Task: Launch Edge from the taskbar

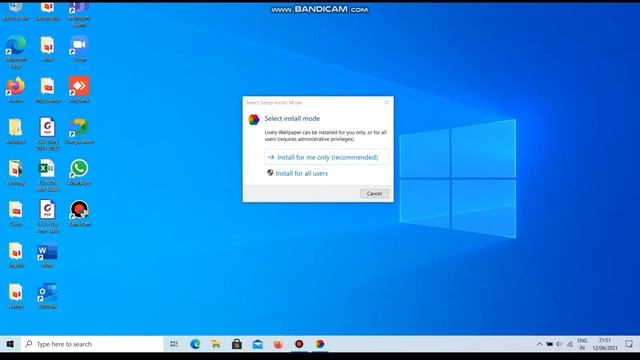Action: point(195,344)
